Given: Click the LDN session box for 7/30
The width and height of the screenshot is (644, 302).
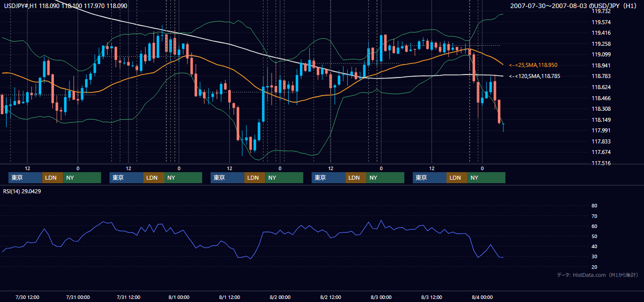Looking at the screenshot, I should (x=52, y=178).
